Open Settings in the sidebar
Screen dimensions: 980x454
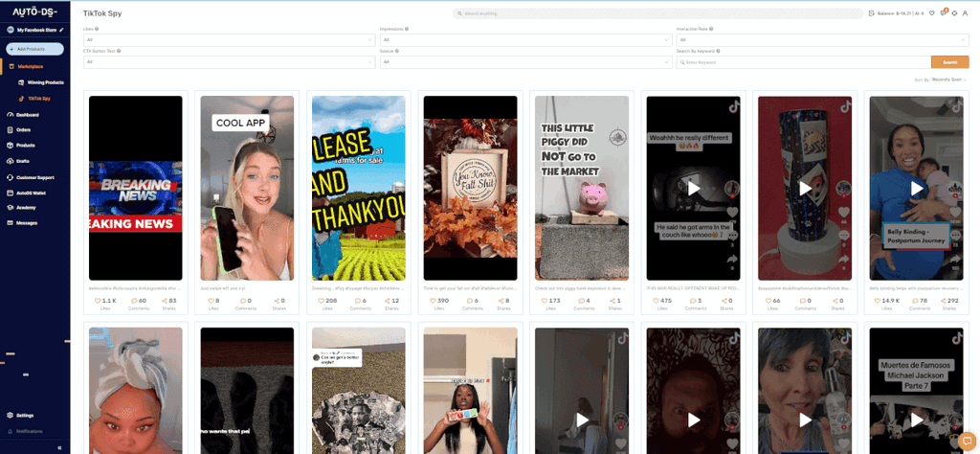tap(25, 416)
